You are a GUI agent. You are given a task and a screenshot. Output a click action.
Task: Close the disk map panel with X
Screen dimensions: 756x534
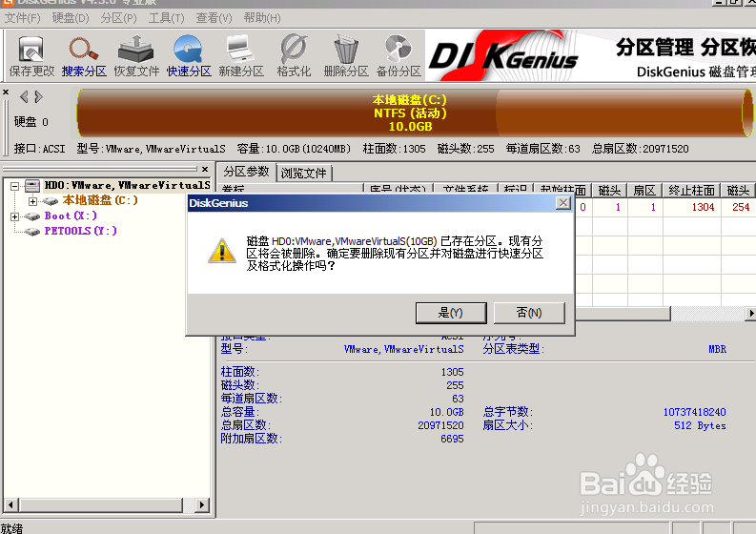point(6,92)
